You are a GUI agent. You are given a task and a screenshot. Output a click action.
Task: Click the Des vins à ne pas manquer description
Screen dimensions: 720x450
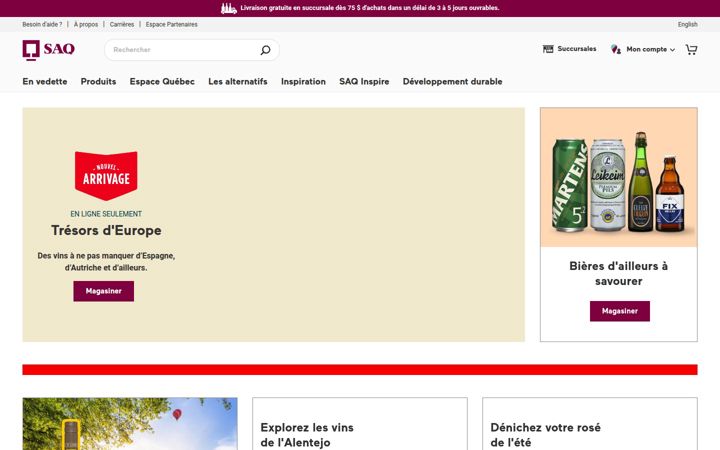106,262
